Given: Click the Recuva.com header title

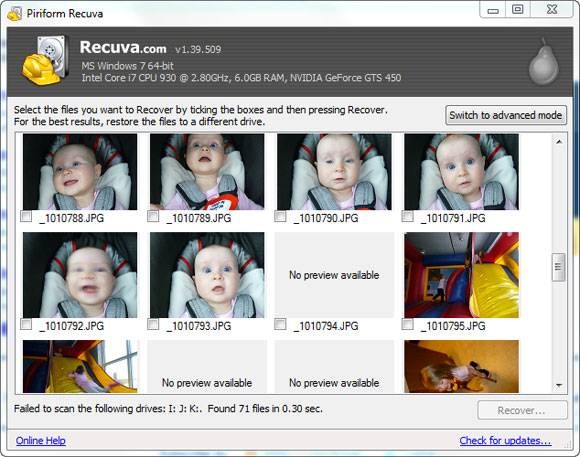Looking at the screenshot, I should 123,47.
